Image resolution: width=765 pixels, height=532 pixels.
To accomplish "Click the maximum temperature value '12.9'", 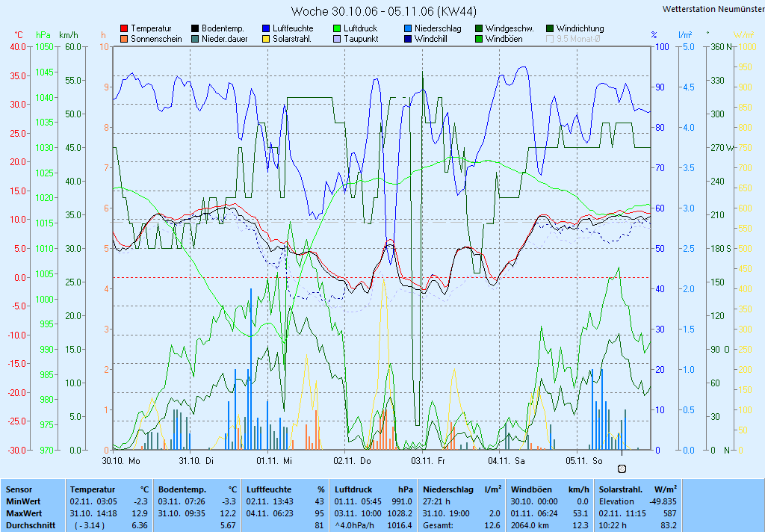I will 140,514.
